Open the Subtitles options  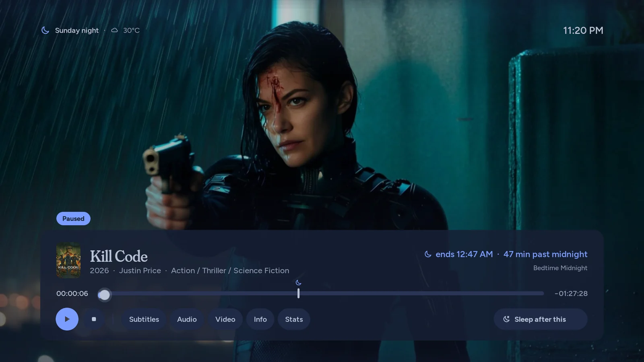[x=144, y=319]
